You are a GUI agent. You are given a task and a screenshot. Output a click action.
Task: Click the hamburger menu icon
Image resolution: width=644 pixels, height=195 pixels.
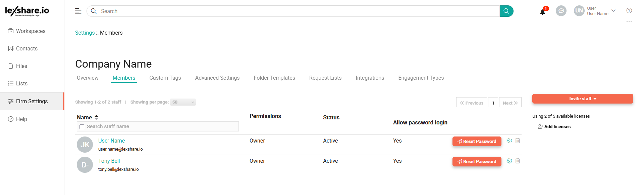point(78,11)
